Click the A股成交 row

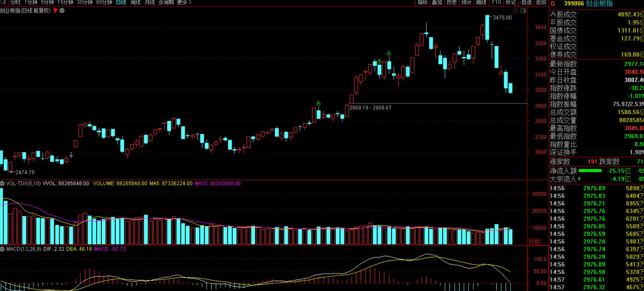click(x=597, y=15)
